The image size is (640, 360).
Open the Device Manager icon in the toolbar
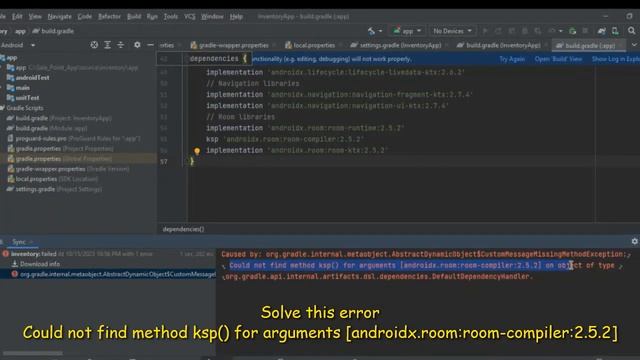pos(615,31)
